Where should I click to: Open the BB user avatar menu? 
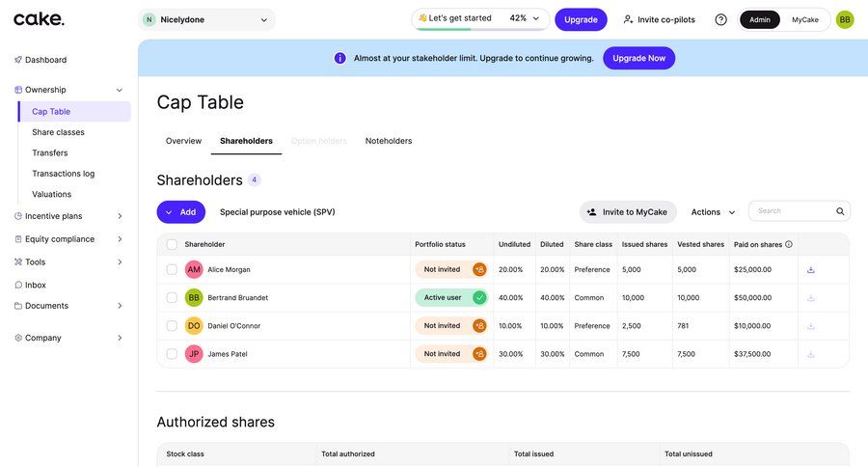click(x=845, y=19)
